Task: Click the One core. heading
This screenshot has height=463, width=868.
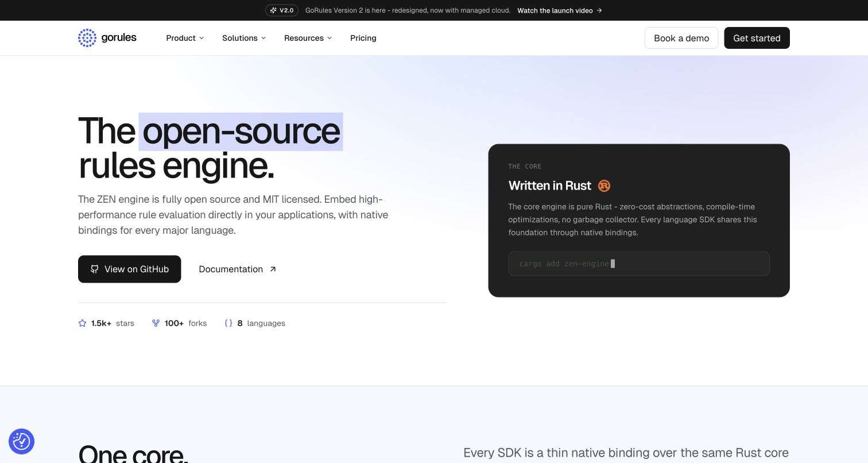Action: [133, 454]
